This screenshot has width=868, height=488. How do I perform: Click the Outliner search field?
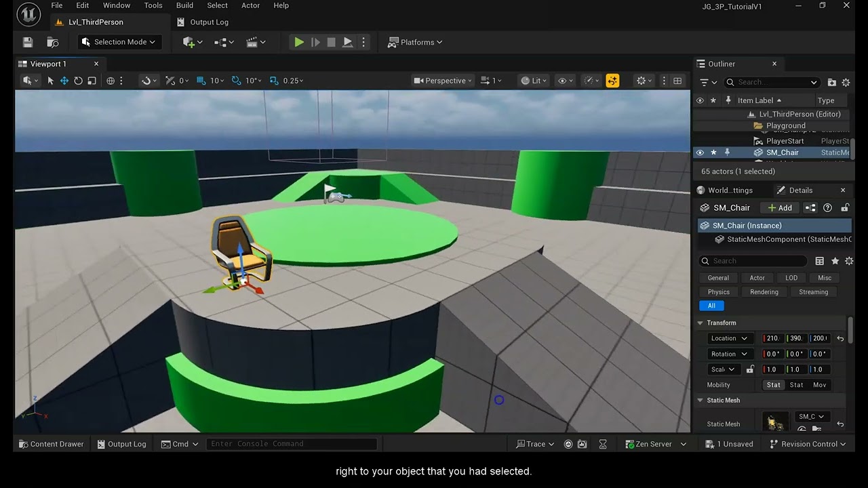tap(772, 82)
